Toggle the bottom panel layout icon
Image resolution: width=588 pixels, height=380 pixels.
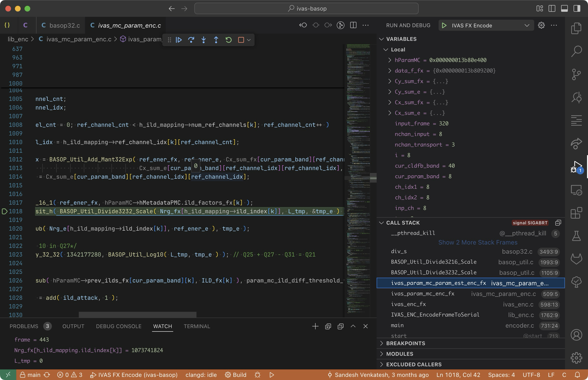click(x=564, y=8)
